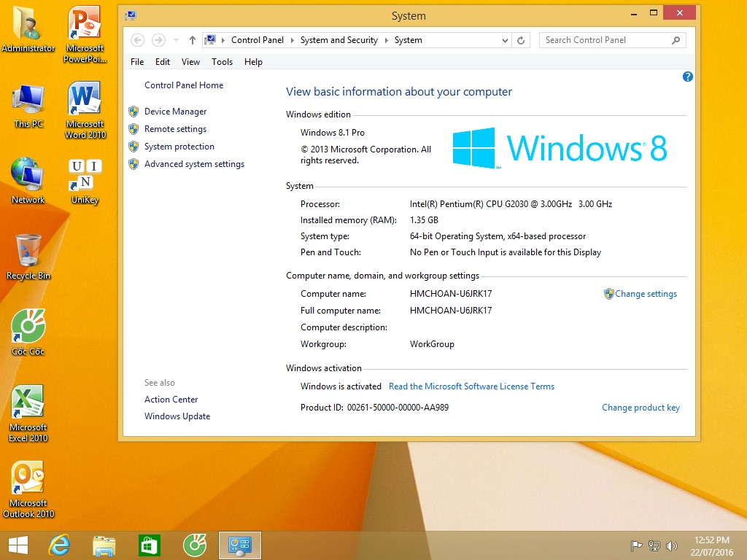
Task: Open the Windows Start button
Action: click(x=18, y=545)
